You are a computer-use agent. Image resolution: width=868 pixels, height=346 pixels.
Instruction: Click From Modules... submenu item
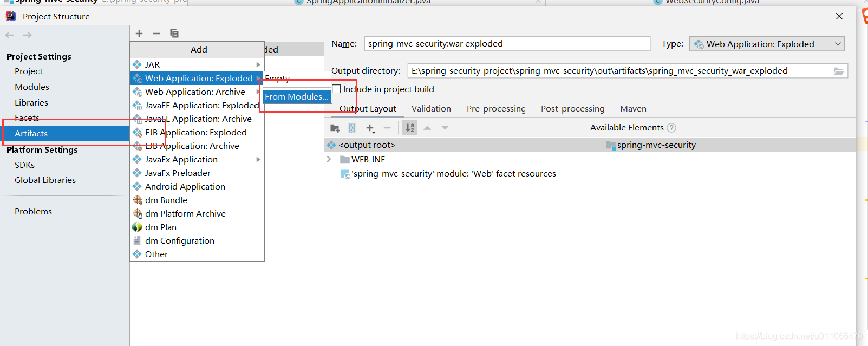(x=297, y=96)
